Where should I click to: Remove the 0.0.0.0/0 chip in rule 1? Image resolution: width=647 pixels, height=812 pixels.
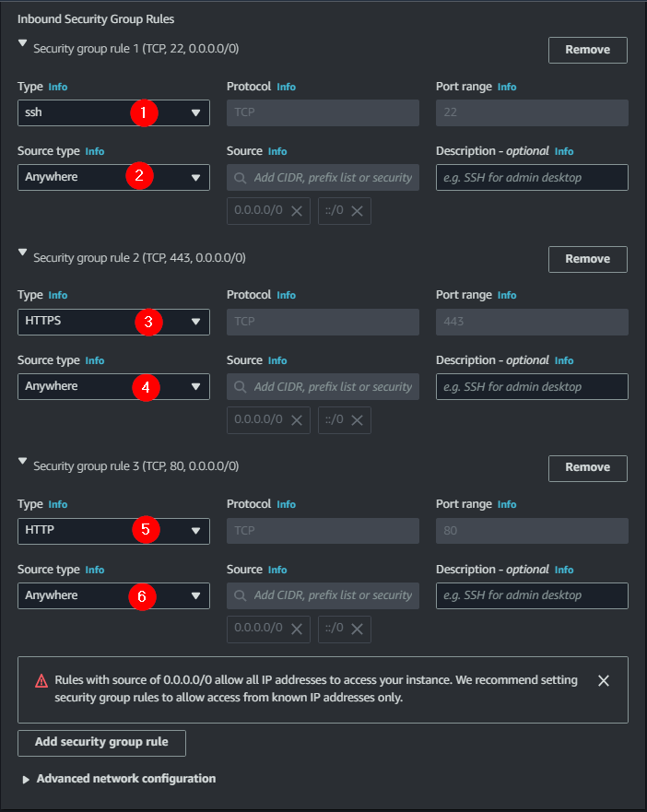click(x=297, y=211)
